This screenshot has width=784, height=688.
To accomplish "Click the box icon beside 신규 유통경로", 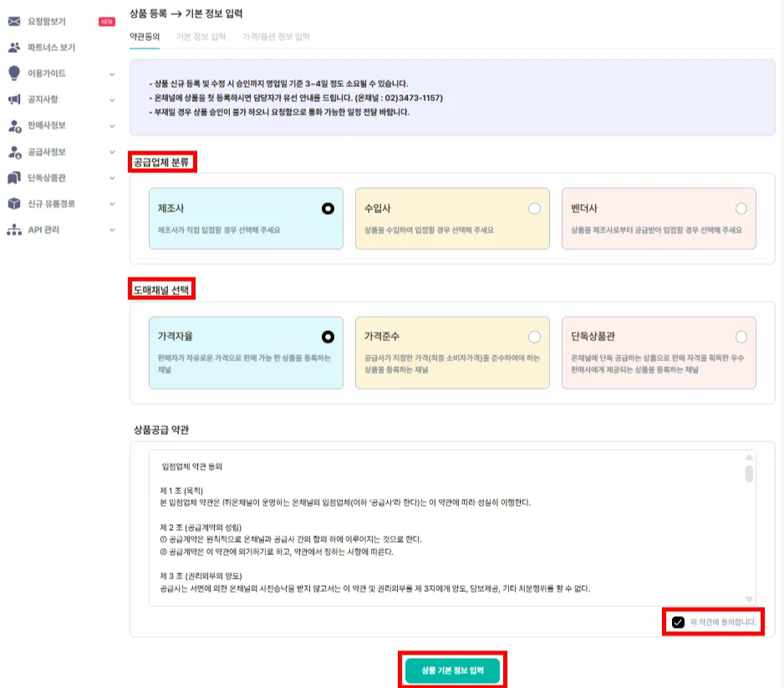I will point(14,203).
